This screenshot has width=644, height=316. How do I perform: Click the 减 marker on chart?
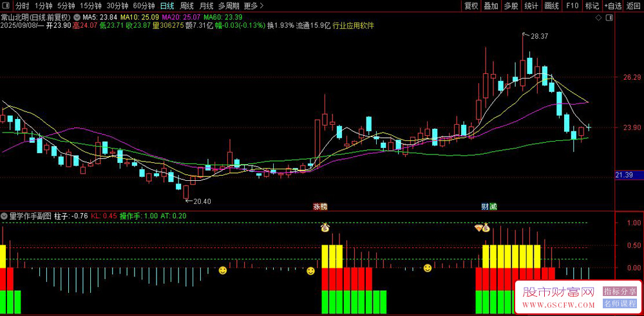493,207
